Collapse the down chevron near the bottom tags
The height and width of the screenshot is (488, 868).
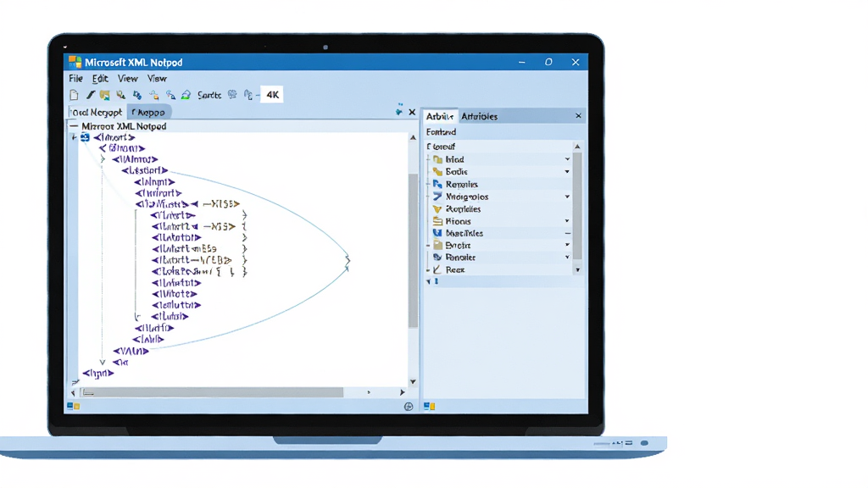coord(103,363)
